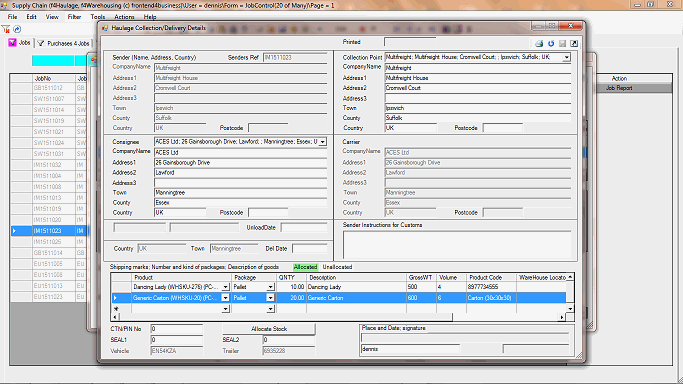Select job row SW1511007 in Jobs grid
The image size is (683, 384).
click(49, 99)
